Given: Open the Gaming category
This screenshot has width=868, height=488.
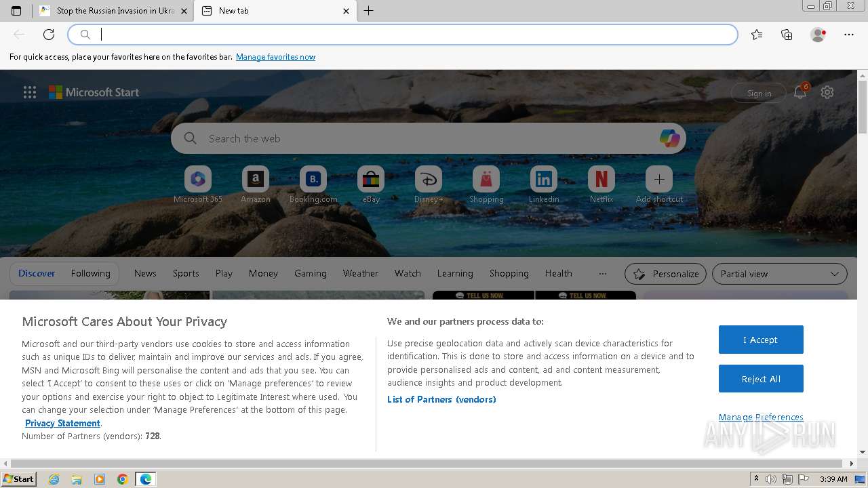Looking at the screenshot, I should tap(311, 273).
